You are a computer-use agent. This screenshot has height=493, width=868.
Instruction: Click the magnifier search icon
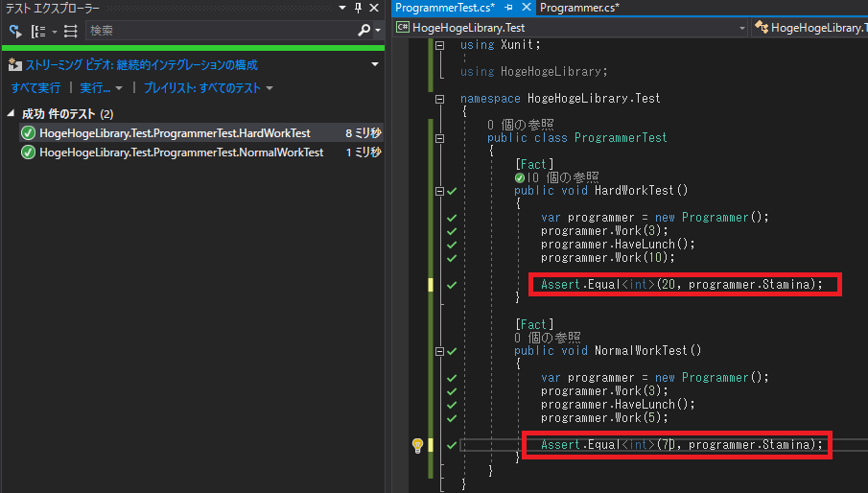point(364,31)
